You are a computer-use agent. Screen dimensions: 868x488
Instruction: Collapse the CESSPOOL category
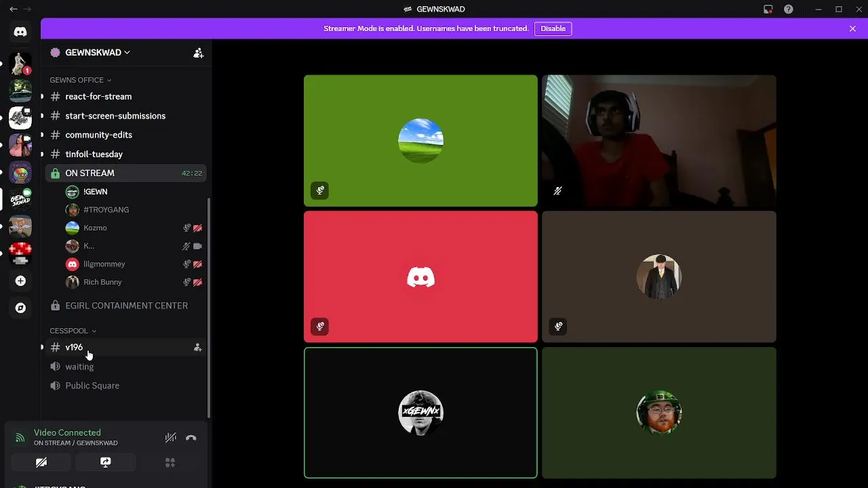[x=73, y=331]
